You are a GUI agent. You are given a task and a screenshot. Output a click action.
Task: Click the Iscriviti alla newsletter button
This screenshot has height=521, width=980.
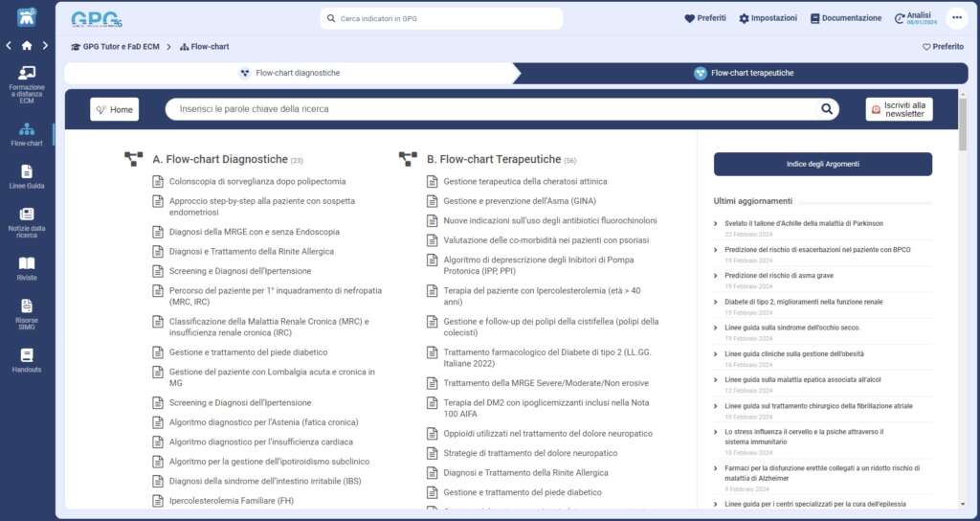899,109
